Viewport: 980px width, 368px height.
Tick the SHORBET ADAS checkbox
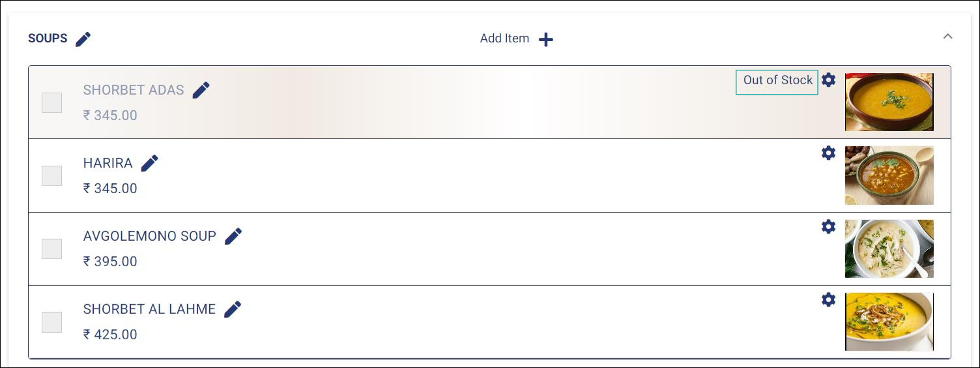[52, 102]
